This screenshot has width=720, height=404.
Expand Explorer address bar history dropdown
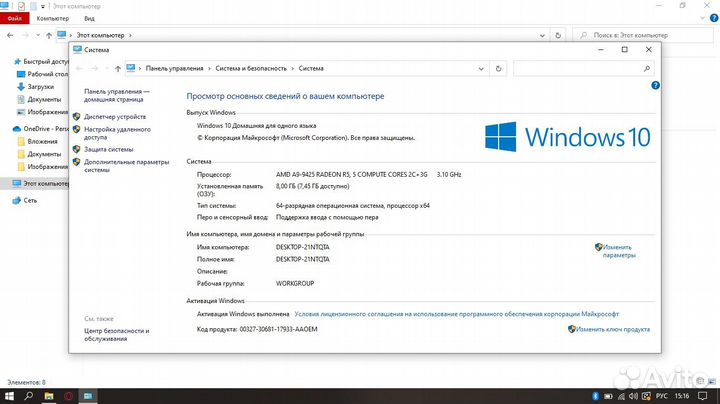coord(542,35)
